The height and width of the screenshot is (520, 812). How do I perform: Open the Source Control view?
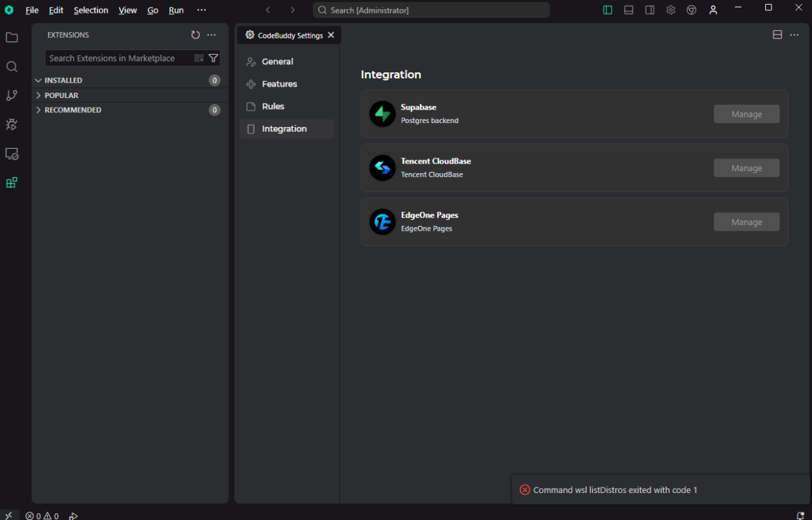12,95
